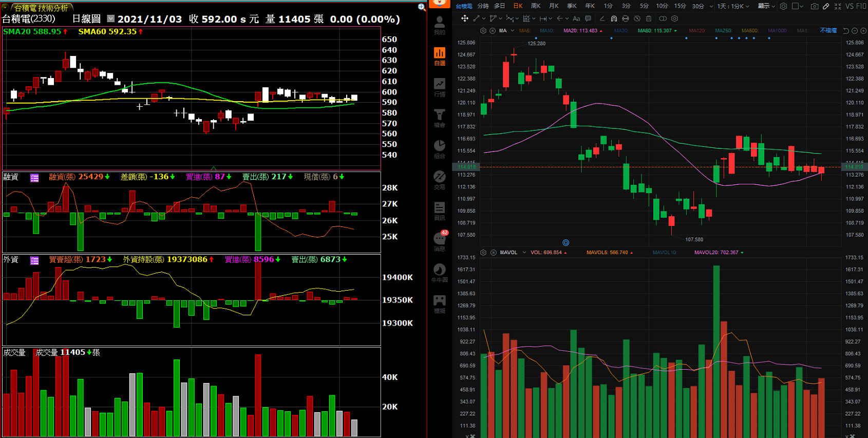Screen dimensions: 868x438
Task: Open drawing toolbar settings gear
Action: coord(675,18)
